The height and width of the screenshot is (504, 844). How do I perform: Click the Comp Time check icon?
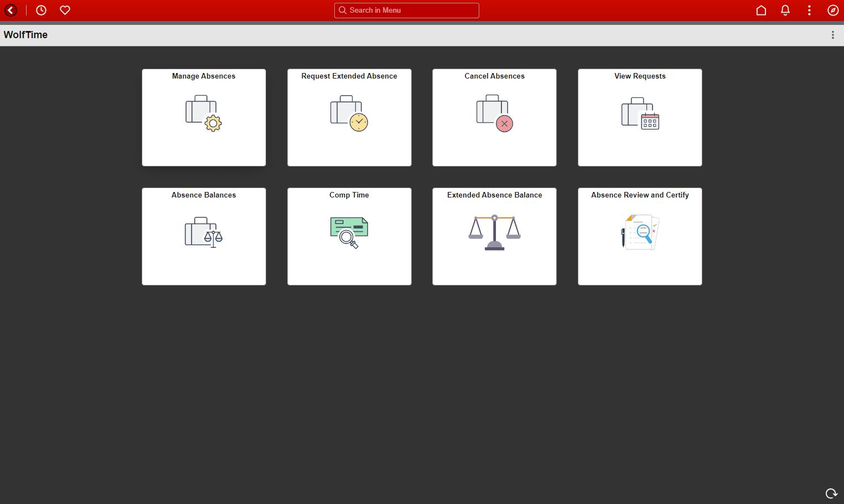[349, 232]
